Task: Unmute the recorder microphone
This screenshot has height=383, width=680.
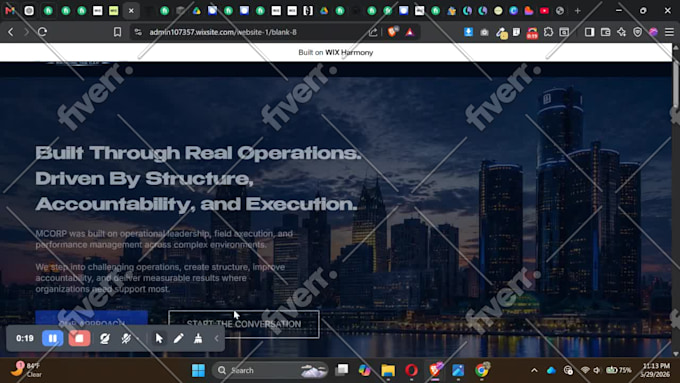Action: (x=126, y=338)
